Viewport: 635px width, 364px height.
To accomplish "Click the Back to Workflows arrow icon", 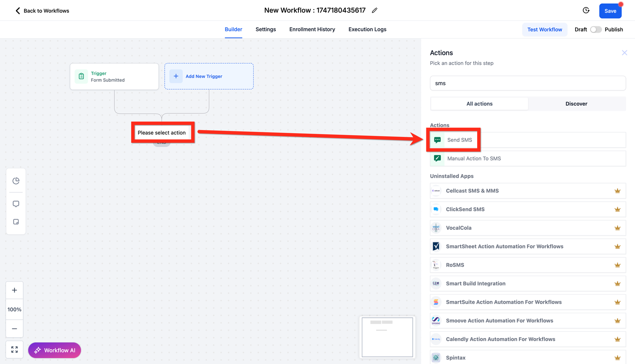I will point(18,10).
